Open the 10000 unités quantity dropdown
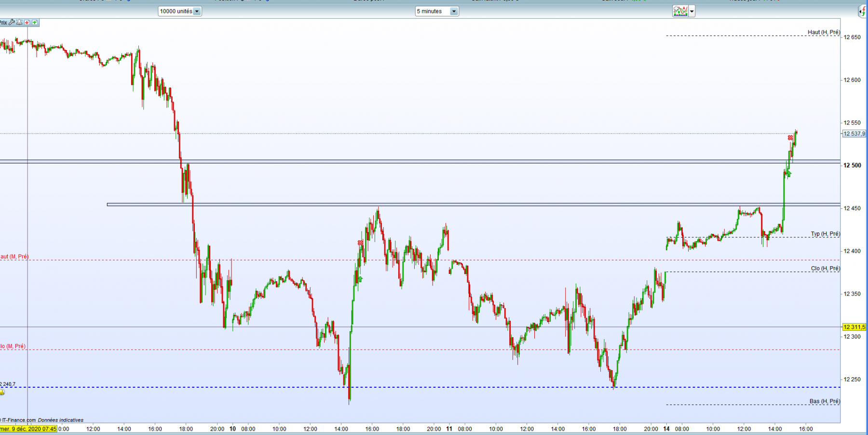This screenshot has width=868, height=435. pos(180,11)
